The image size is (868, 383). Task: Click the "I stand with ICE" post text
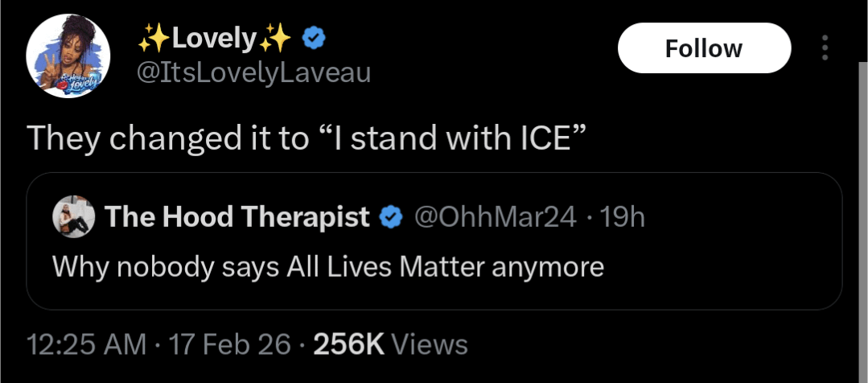pyautogui.click(x=304, y=138)
